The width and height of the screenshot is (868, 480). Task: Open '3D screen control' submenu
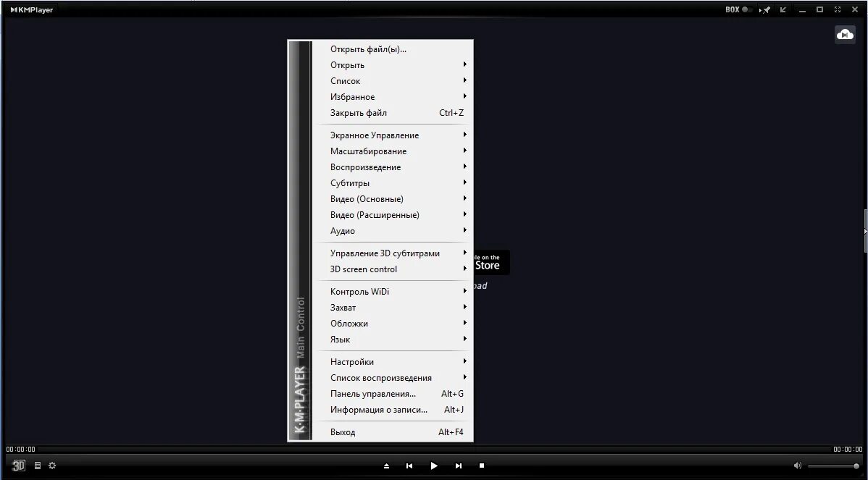coord(393,269)
